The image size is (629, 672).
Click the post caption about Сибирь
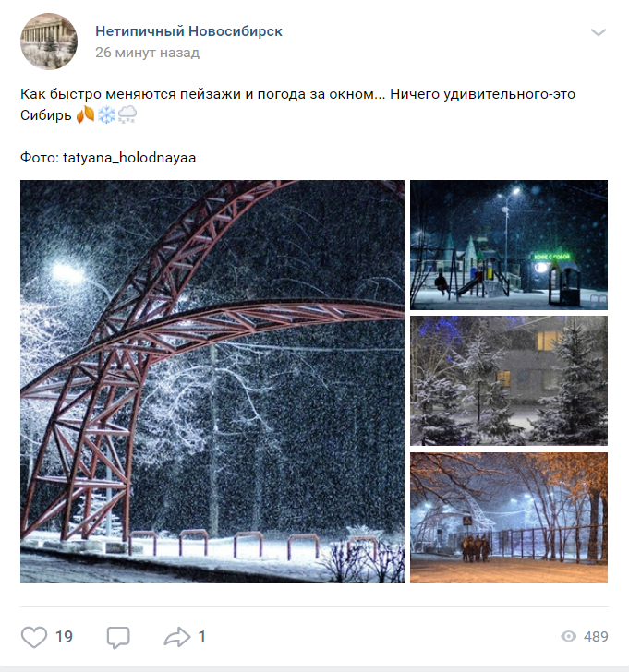pos(297,104)
